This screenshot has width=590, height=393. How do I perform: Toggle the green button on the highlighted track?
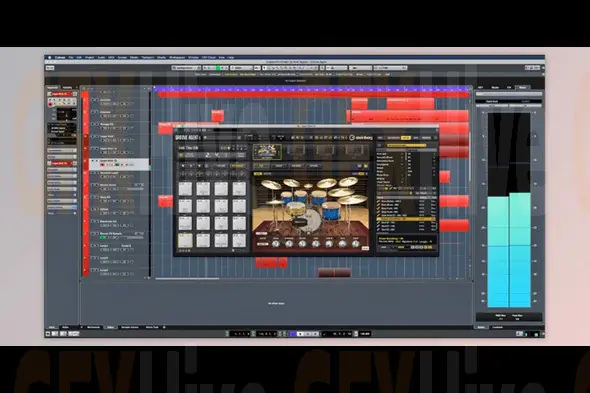pos(117,165)
